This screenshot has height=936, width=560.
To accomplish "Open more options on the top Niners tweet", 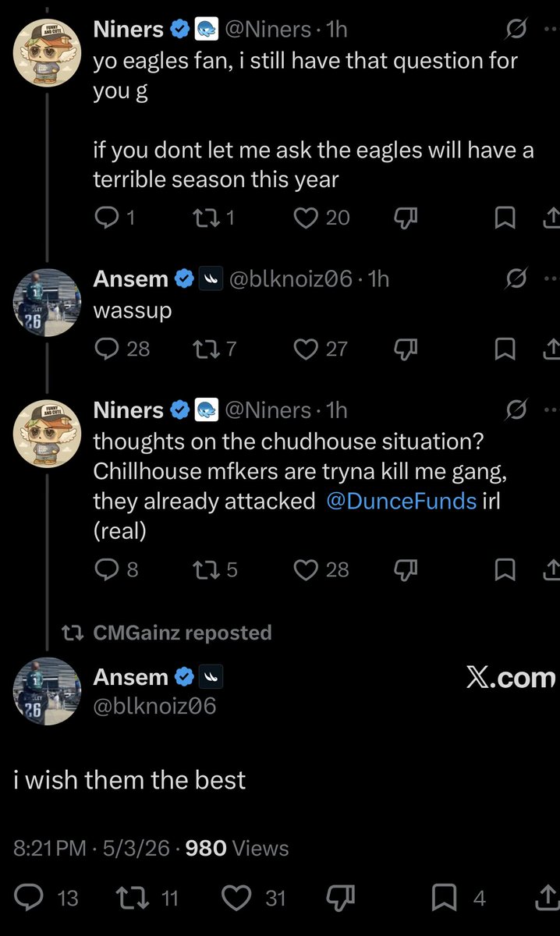I will coord(551,30).
